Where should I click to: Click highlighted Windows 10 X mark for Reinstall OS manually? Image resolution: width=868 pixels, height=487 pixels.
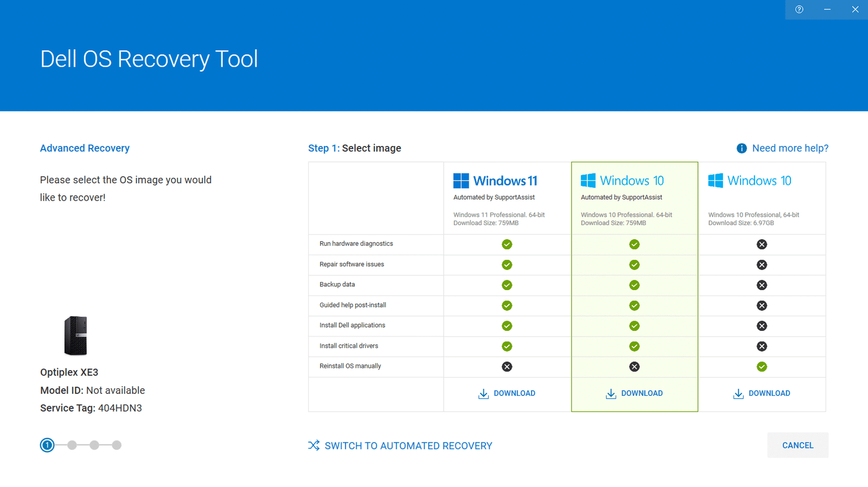tap(634, 367)
